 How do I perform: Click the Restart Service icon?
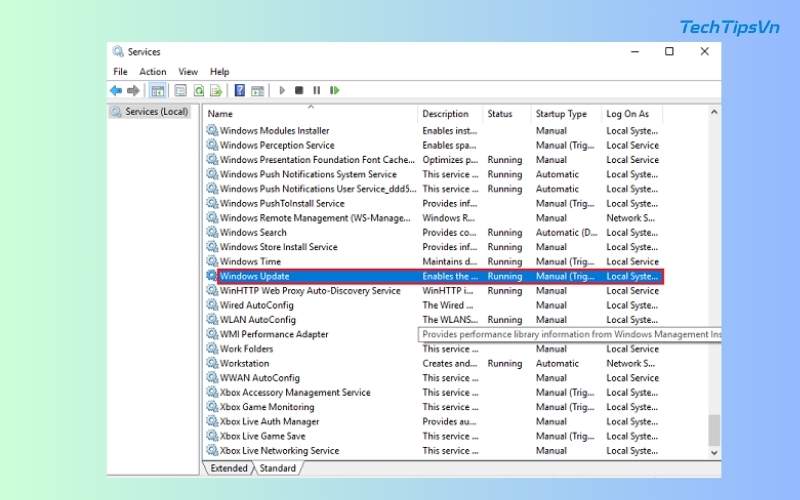pyautogui.click(x=335, y=90)
